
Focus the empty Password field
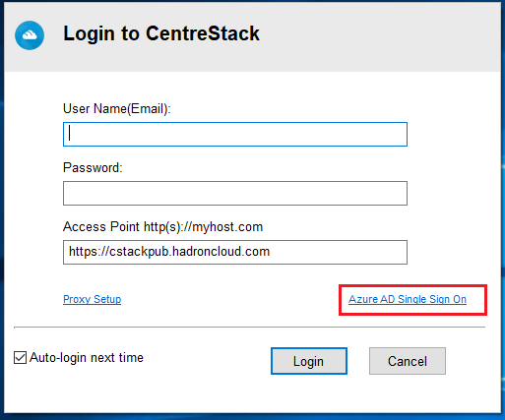235,193
